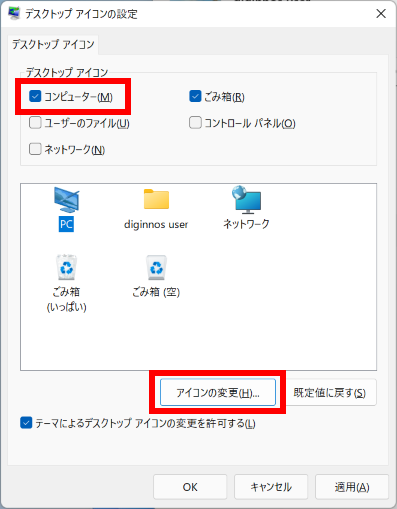Image resolution: width=397 pixels, height=509 pixels.
Task: Uncheck the ごみ箱(R) checkbox
Action: click(195, 96)
